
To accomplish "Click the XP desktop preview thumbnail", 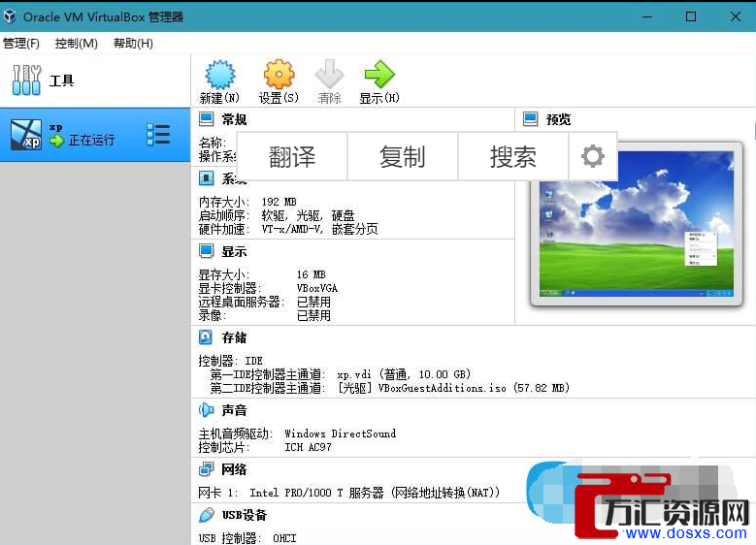I will click(x=637, y=224).
